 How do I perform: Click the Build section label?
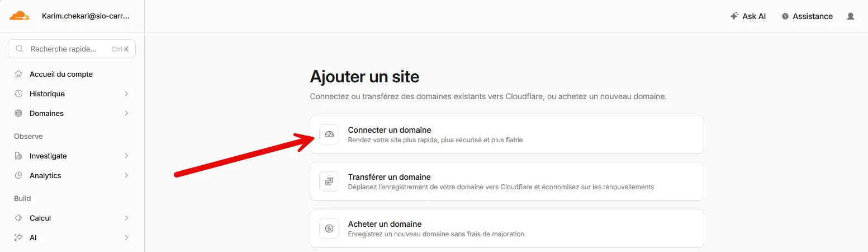pos(22,198)
